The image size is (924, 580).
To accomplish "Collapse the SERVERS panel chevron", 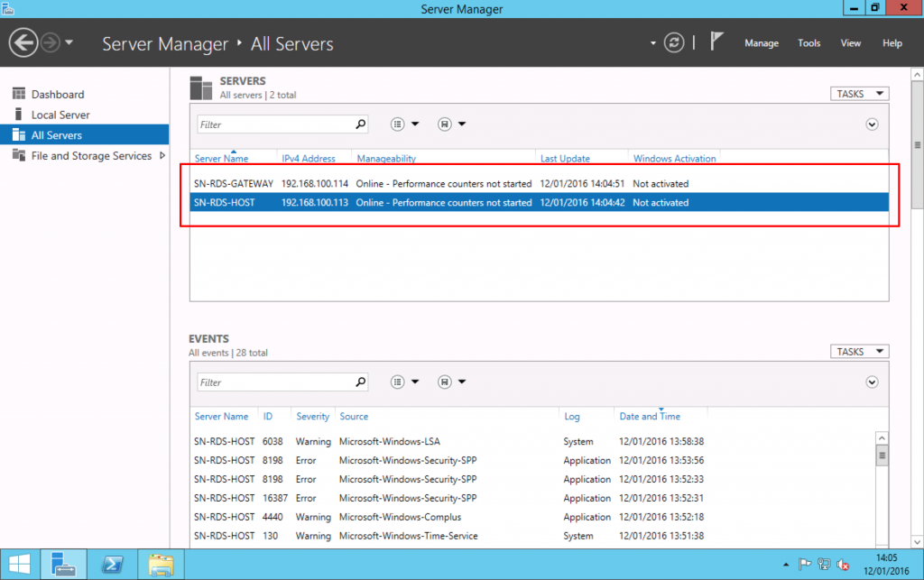I will click(x=872, y=124).
